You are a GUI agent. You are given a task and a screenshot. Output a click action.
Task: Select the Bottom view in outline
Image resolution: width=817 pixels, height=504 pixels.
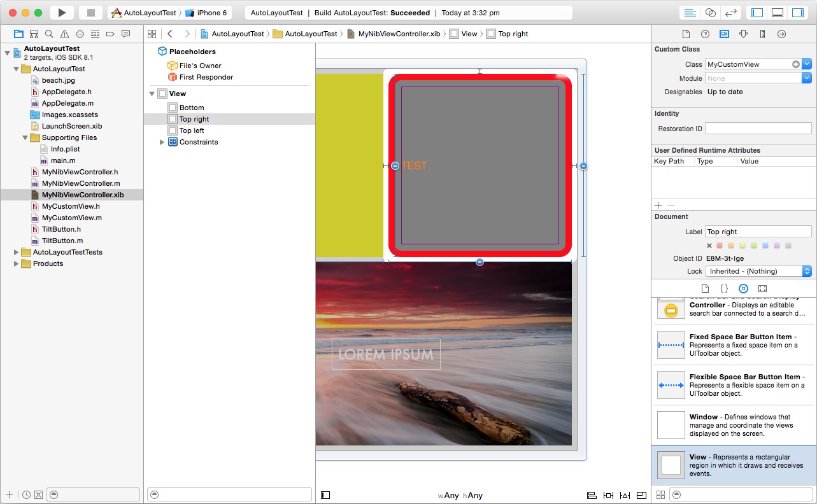pyautogui.click(x=191, y=108)
